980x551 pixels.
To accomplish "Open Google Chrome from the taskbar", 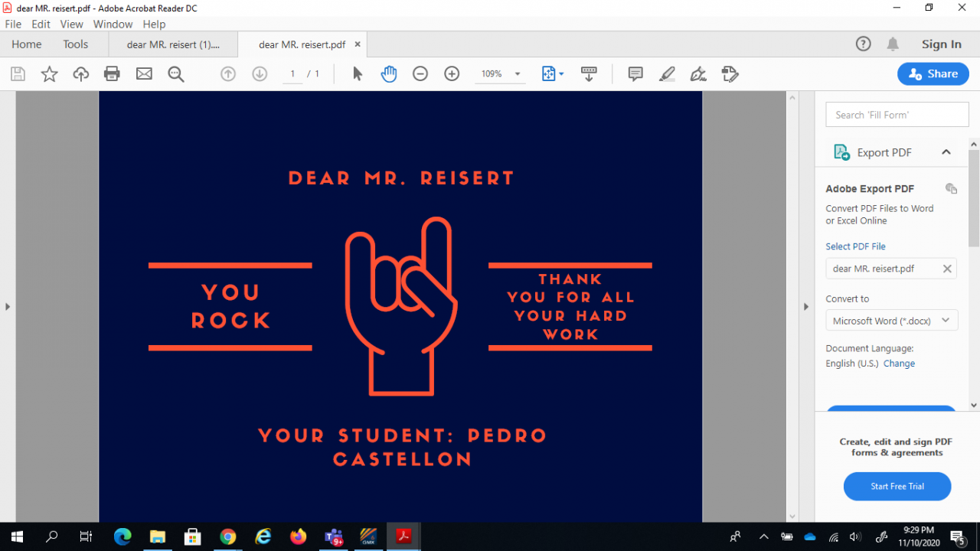I will pos(227,536).
